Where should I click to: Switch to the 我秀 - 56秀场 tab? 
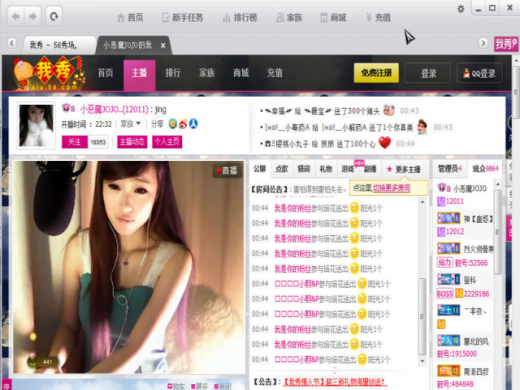[59, 45]
